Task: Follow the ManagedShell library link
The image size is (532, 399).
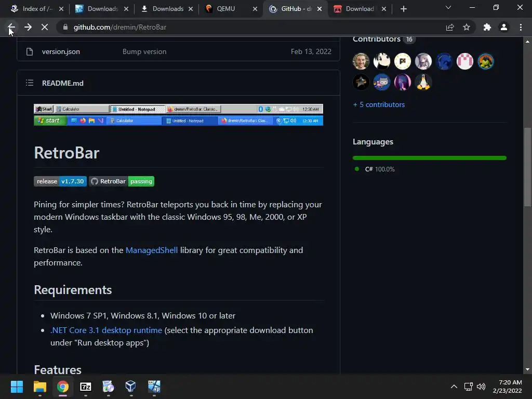Action: pyautogui.click(x=152, y=250)
